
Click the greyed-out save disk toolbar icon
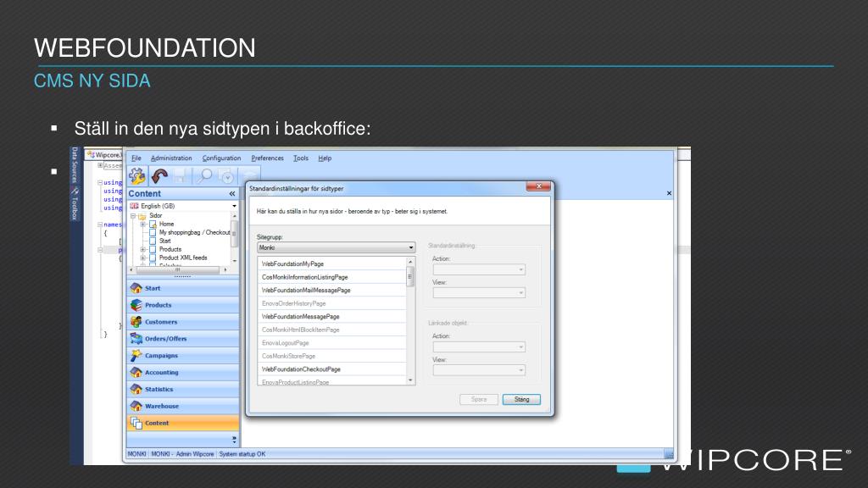pos(180,176)
